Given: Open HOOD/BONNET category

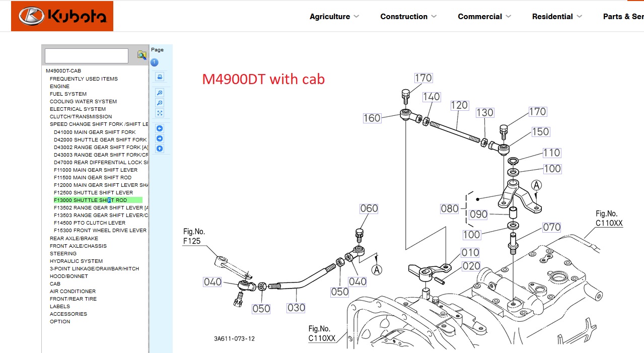Looking at the screenshot, I should pos(68,276).
